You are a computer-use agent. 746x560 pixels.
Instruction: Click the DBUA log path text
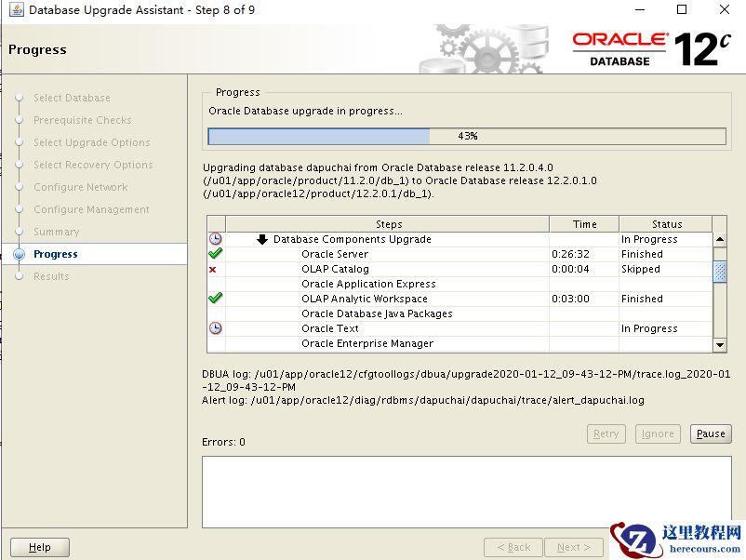(x=466, y=380)
